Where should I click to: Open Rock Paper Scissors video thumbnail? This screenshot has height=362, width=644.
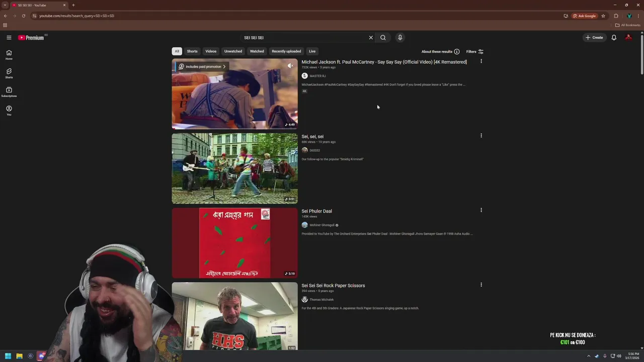coord(234,316)
